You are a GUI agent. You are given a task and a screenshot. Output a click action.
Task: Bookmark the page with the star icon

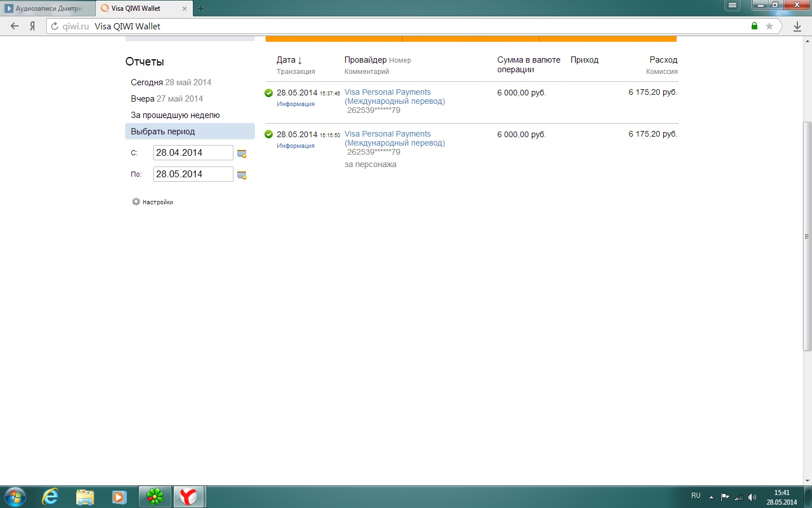click(769, 26)
